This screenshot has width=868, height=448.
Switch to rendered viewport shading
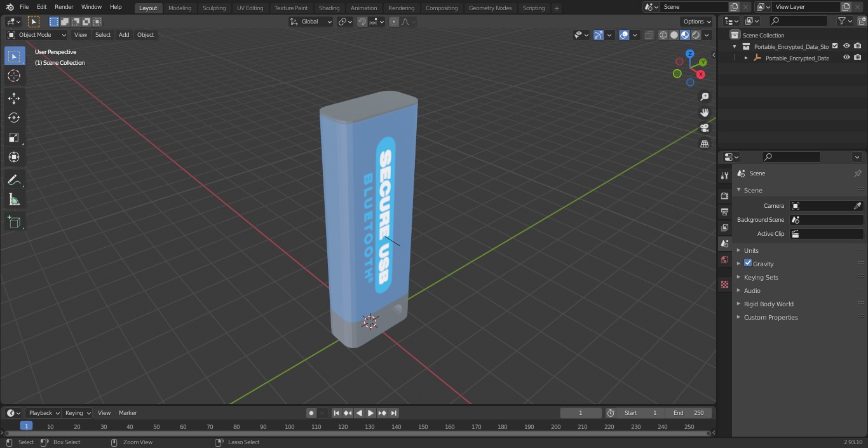[696, 35]
